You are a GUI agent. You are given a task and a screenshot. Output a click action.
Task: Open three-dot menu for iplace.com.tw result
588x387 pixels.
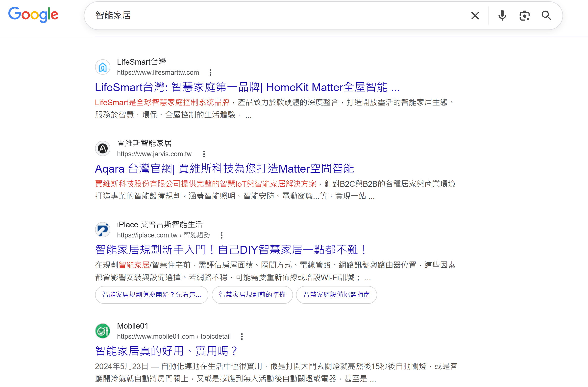221,235
